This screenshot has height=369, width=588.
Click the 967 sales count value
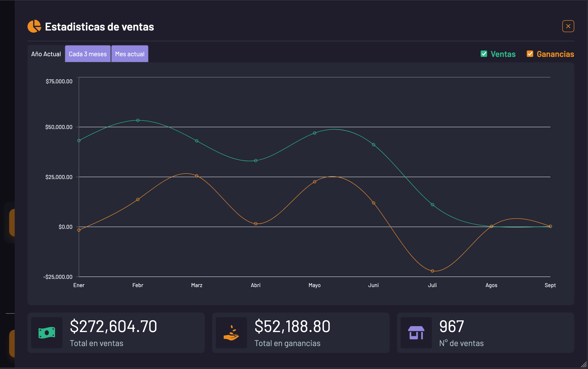(451, 326)
